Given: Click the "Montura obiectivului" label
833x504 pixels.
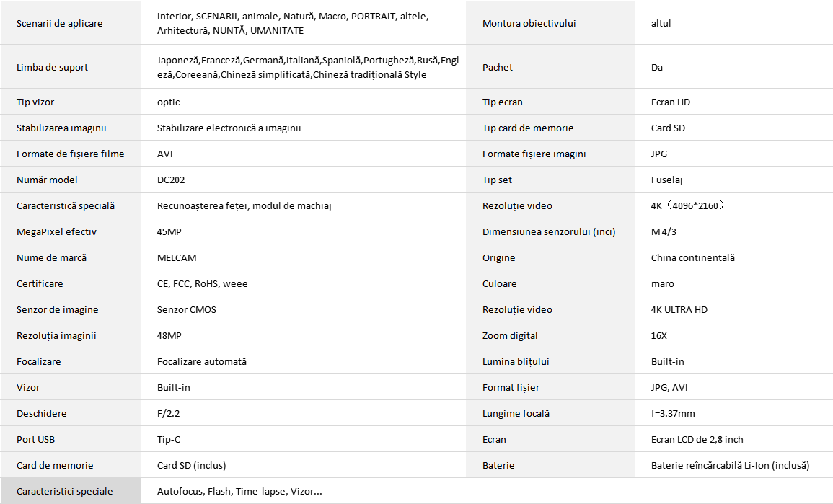Looking at the screenshot, I should 529,23.
